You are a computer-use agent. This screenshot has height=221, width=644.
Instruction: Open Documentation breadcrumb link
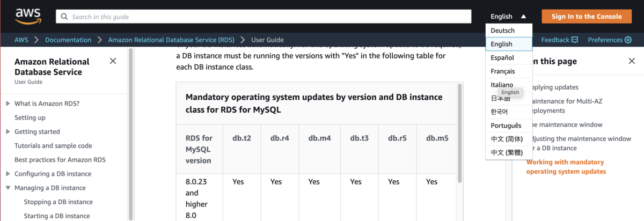click(x=68, y=40)
